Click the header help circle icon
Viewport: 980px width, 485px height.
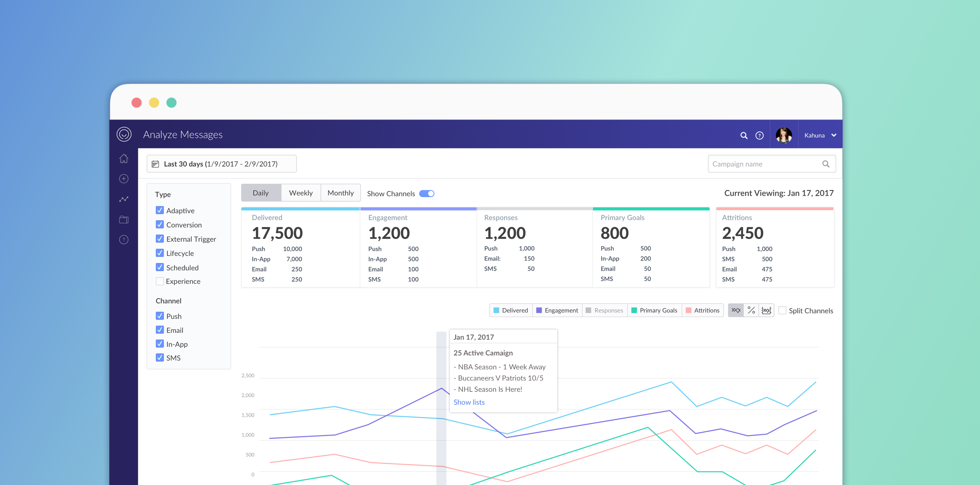[759, 135]
